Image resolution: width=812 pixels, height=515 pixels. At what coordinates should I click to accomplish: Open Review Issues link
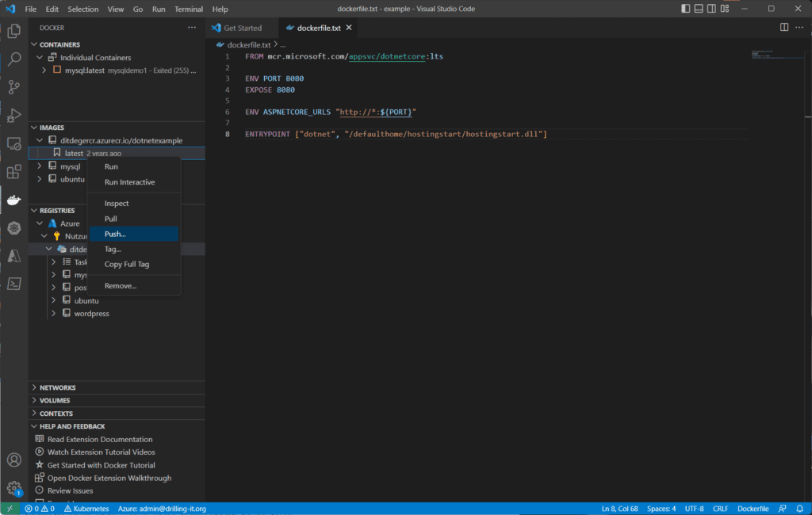pyautogui.click(x=70, y=491)
